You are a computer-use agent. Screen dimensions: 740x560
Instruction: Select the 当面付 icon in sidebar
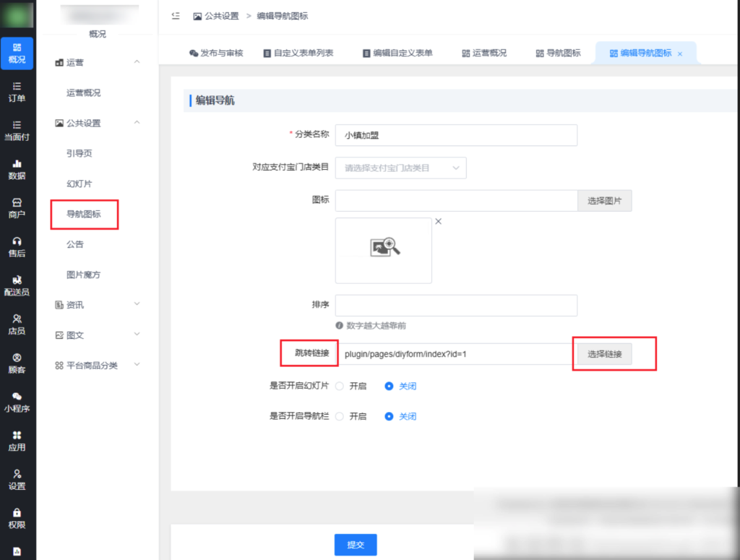tap(17, 130)
